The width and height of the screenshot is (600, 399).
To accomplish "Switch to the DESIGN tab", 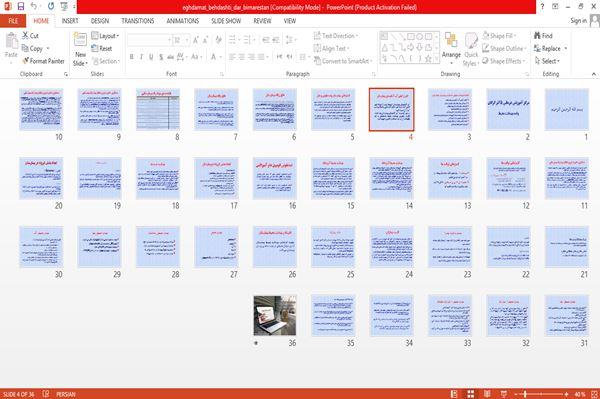I will click(x=100, y=21).
